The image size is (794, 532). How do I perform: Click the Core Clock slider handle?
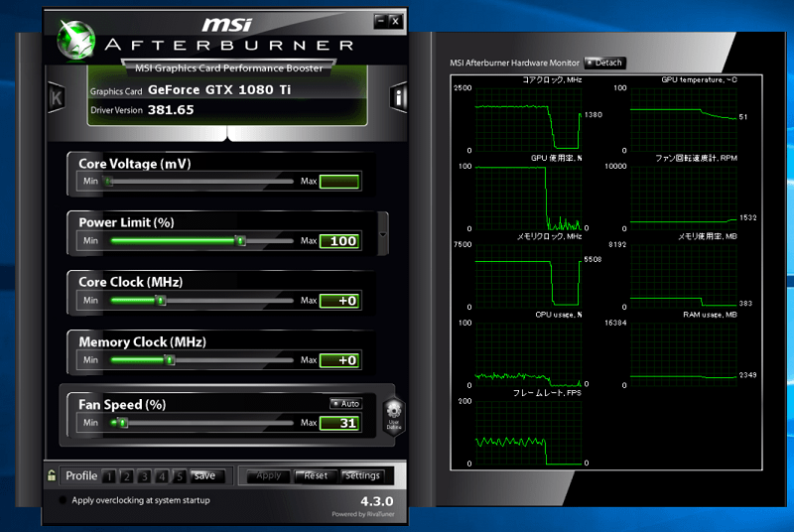click(x=161, y=301)
